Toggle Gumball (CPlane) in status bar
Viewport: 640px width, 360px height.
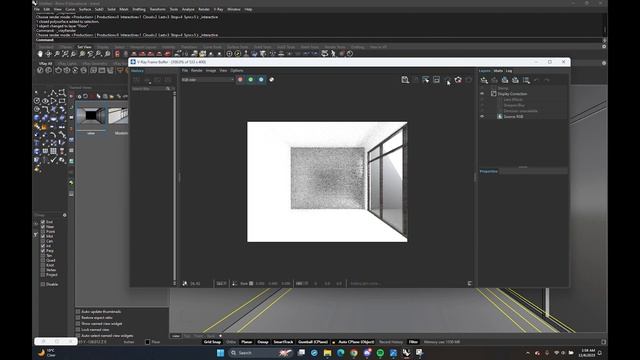coord(313,342)
